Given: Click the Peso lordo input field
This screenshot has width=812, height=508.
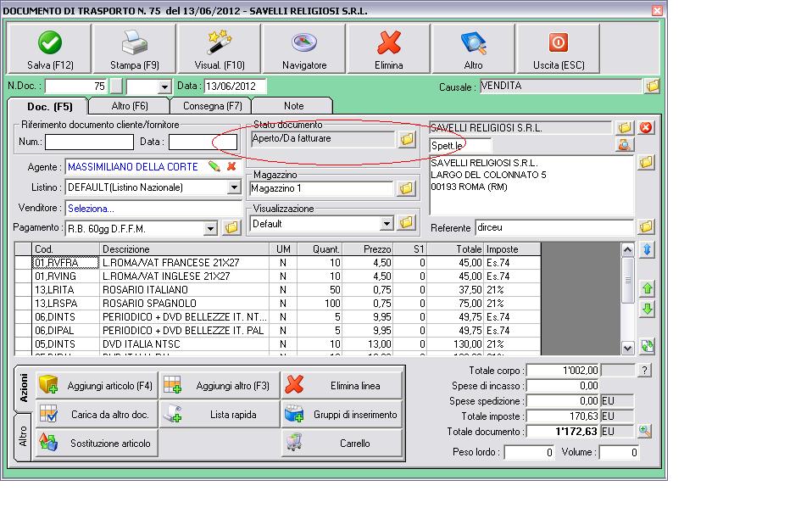Looking at the screenshot, I should pos(530,453).
